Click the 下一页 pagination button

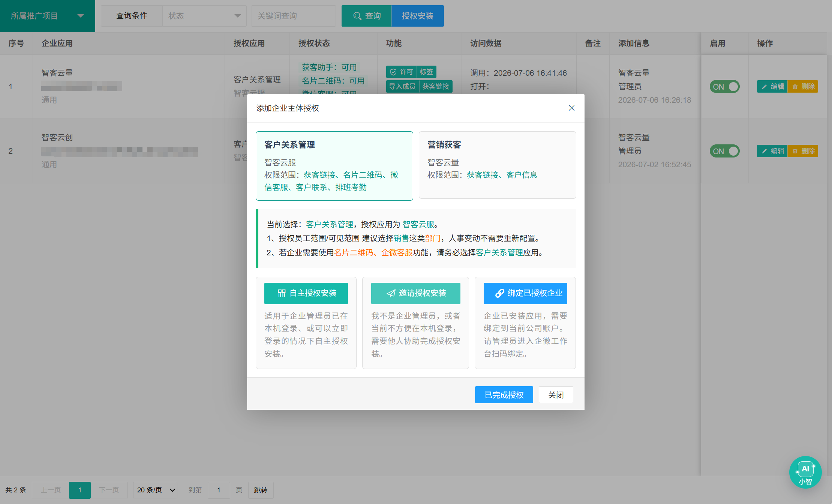[109, 490]
